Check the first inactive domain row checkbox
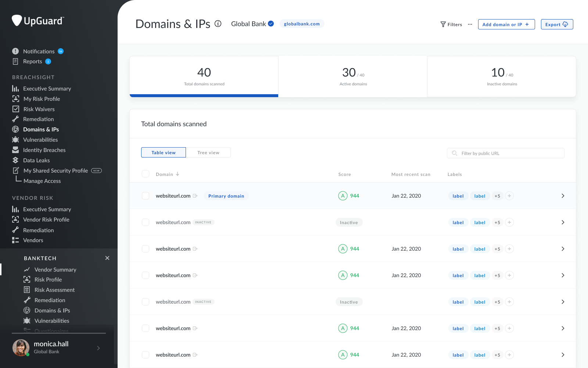 146,222
